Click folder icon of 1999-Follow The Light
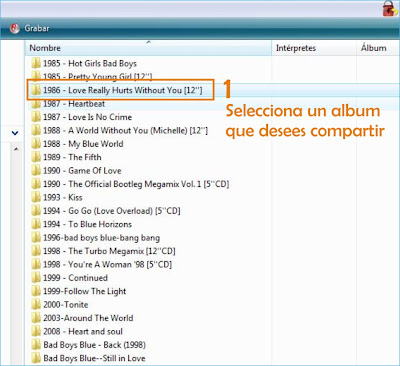 point(36,291)
